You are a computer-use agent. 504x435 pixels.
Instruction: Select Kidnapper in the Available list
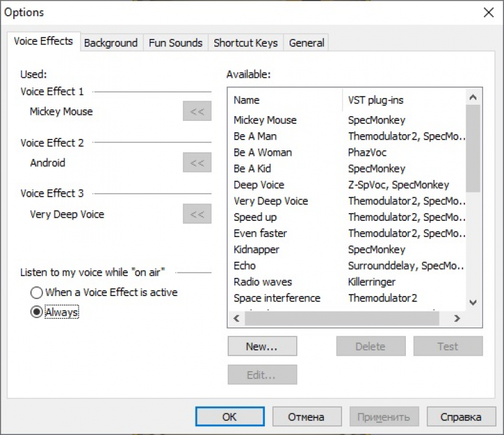point(257,250)
